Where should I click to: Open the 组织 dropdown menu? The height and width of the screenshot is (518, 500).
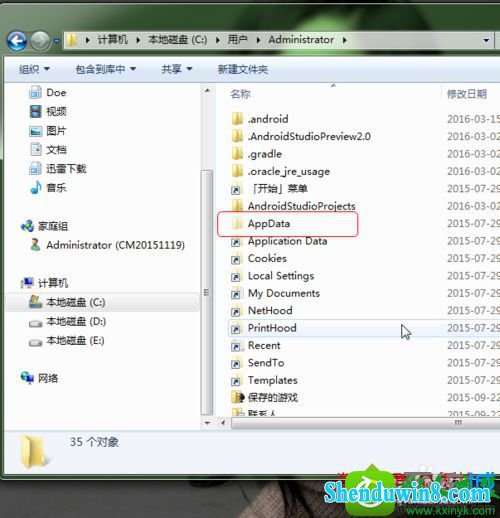pyautogui.click(x=34, y=69)
